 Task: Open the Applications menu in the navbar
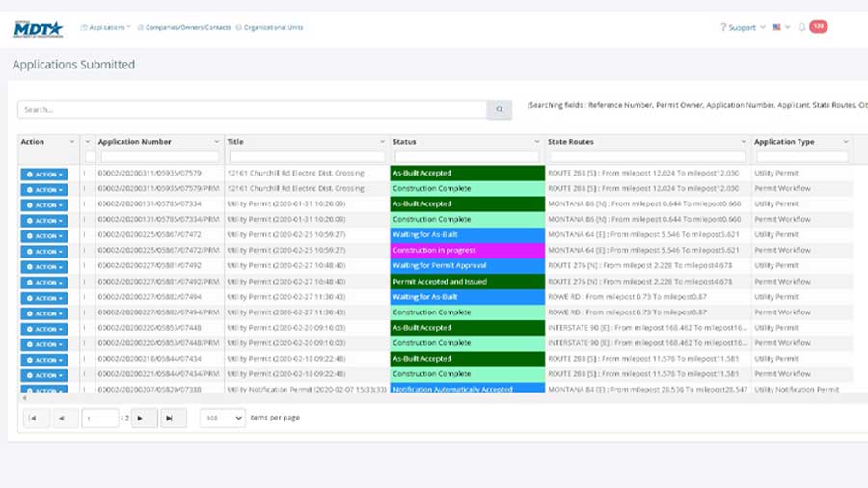[x=106, y=27]
